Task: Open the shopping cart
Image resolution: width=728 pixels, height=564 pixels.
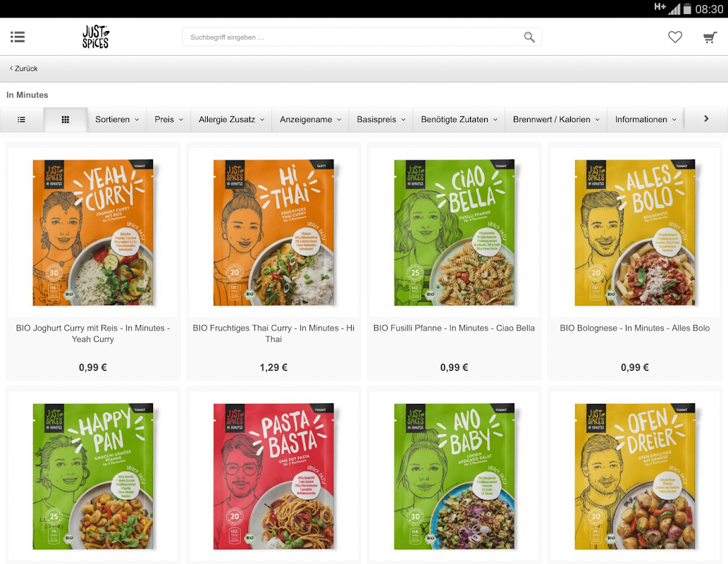Action: point(710,37)
